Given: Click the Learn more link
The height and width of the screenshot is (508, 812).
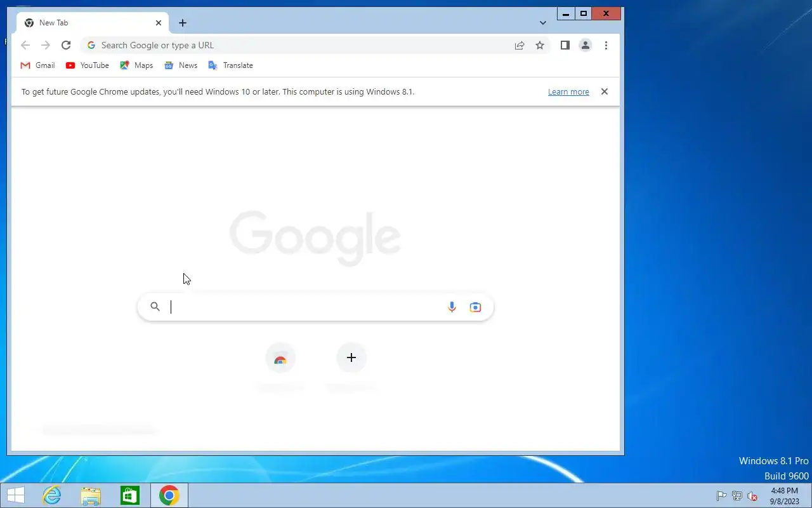Looking at the screenshot, I should [x=568, y=92].
